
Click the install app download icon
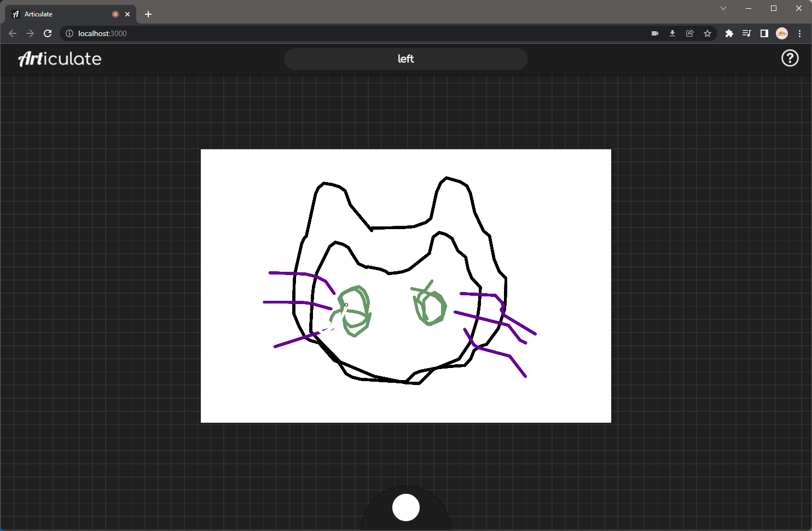point(672,33)
